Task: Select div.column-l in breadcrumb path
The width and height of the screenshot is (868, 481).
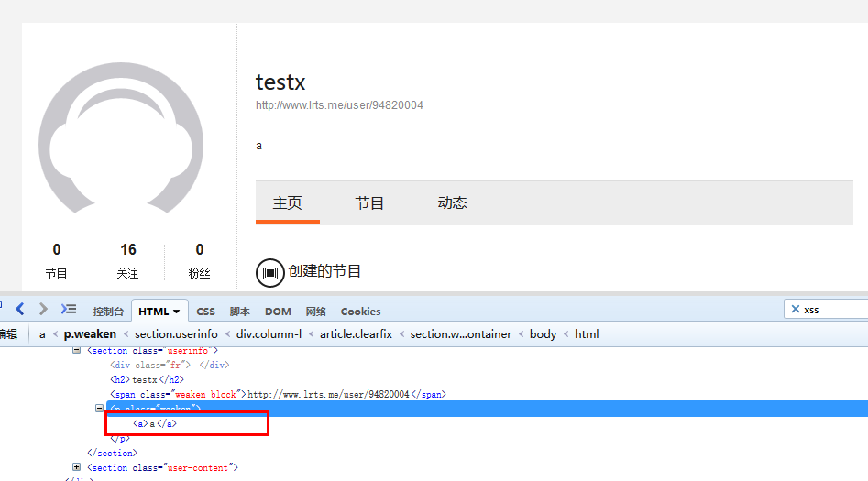Action: coord(269,334)
